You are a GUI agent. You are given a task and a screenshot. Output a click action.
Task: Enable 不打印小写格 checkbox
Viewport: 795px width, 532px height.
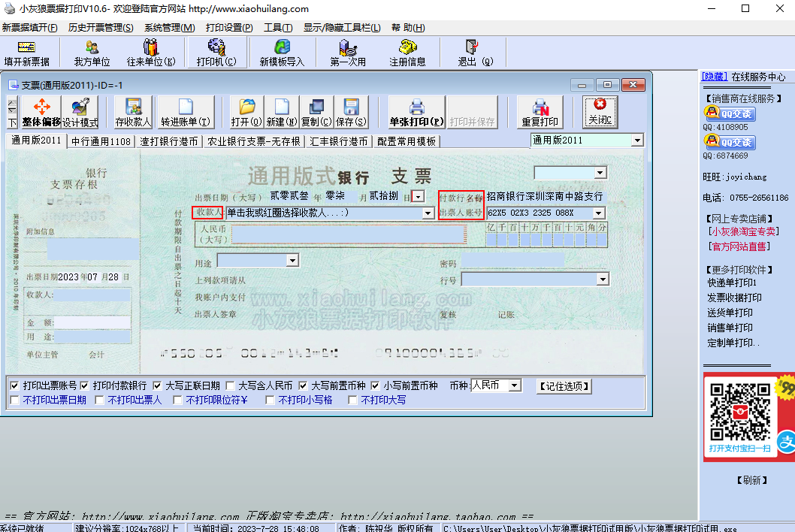[270, 401]
